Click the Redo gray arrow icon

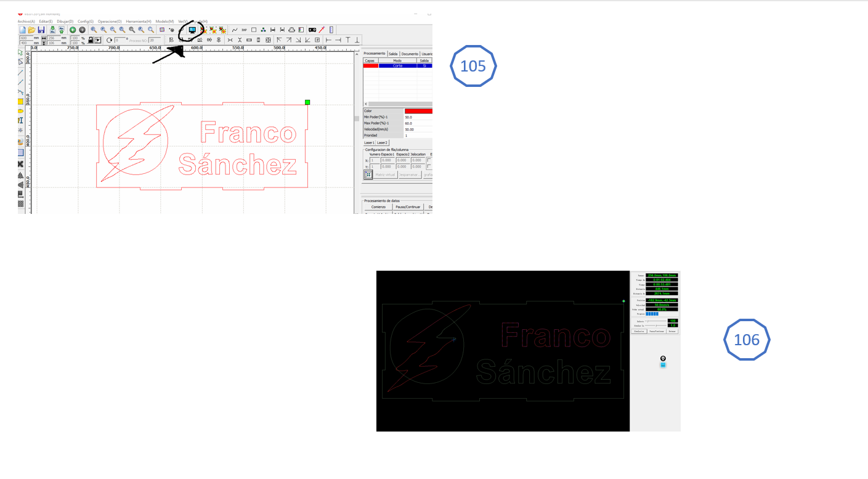pos(82,30)
